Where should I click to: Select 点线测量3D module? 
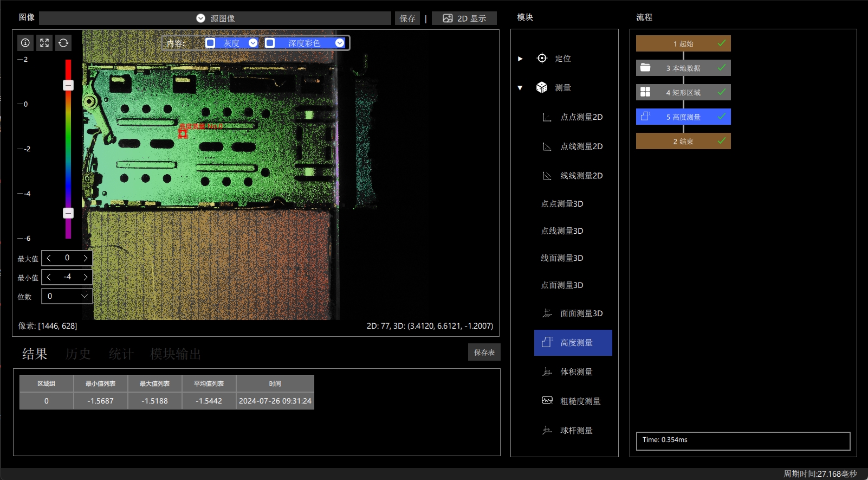(x=562, y=231)
